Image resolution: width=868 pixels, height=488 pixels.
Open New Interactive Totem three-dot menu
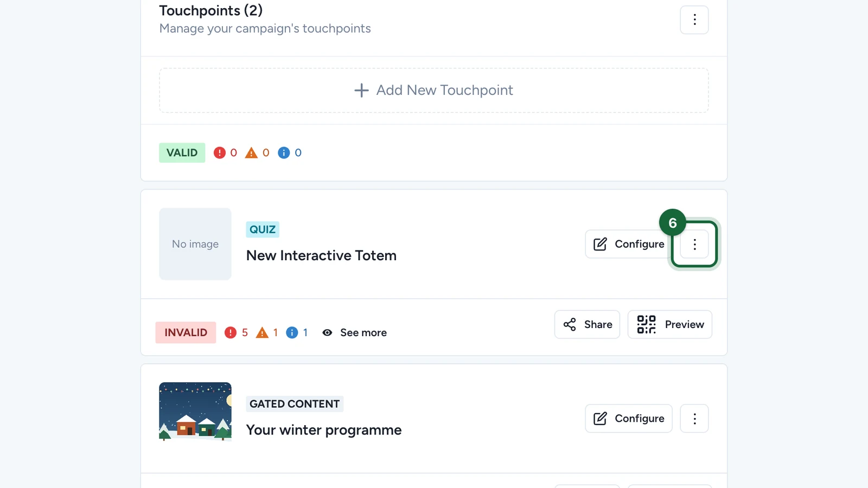click(694, 244)
